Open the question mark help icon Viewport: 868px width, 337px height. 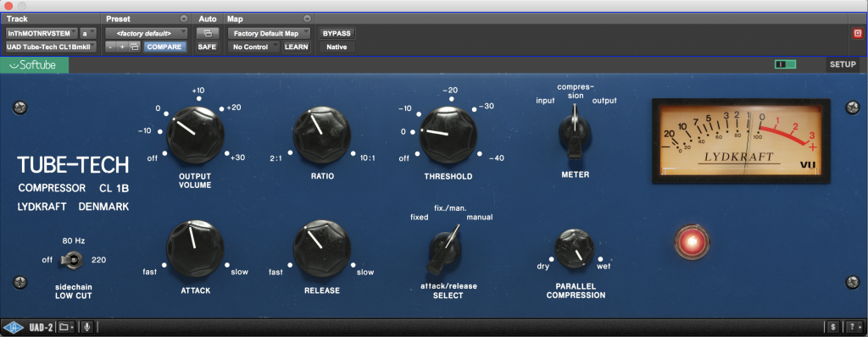tap(854, 327)
